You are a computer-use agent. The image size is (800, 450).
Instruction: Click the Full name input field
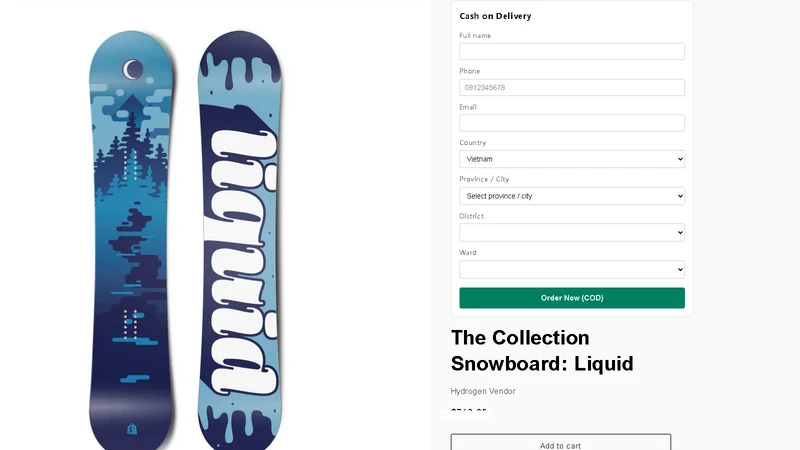(x=571, y=52)
